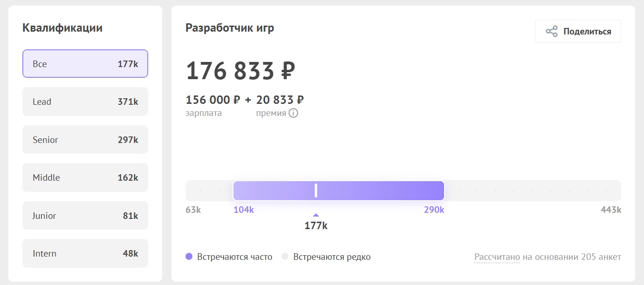This screenshot has width=644, height=285.
Task: Select the Все qualification showing 177k
Action: pos(85,64)
